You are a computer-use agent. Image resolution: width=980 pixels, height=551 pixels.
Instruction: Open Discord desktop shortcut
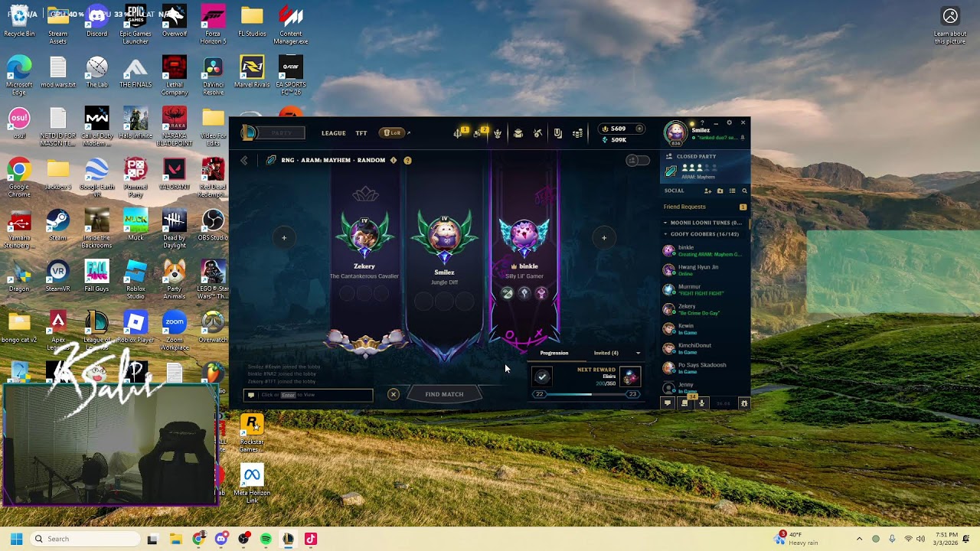pos(96,20)
